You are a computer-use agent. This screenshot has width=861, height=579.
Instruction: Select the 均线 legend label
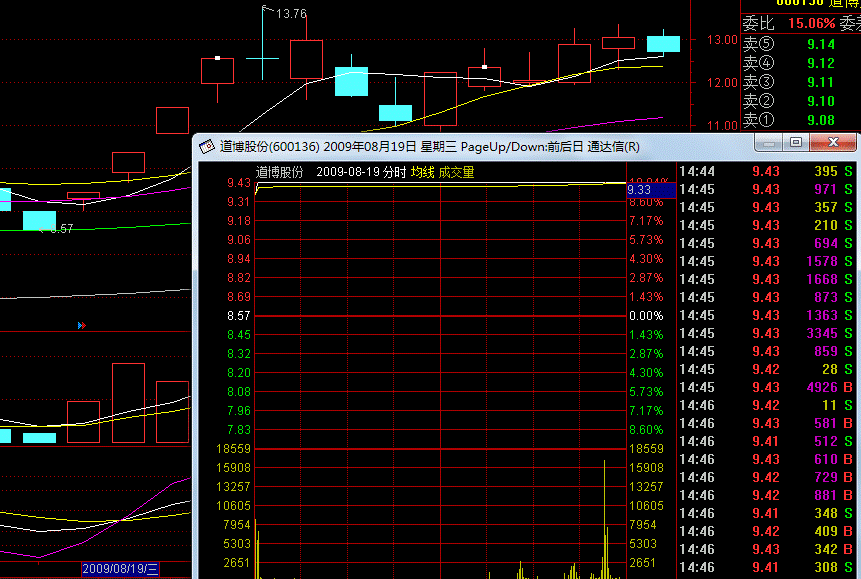(x=422, y=172)
